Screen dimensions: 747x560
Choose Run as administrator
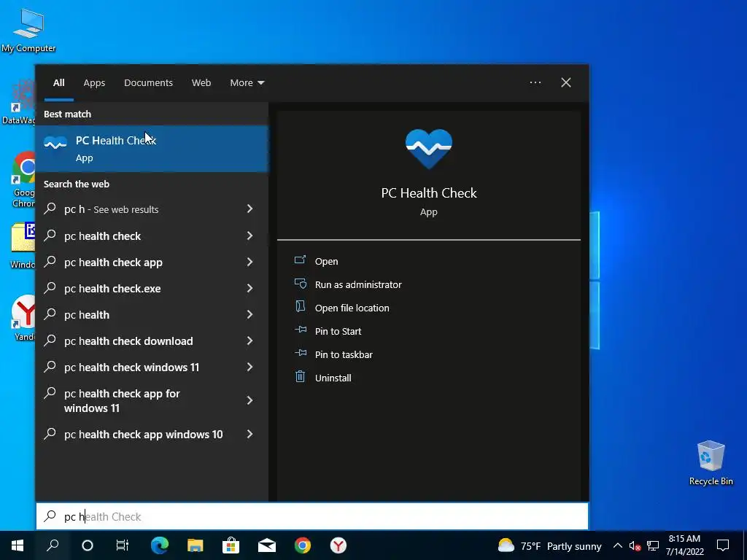click(x=358, y=284)
